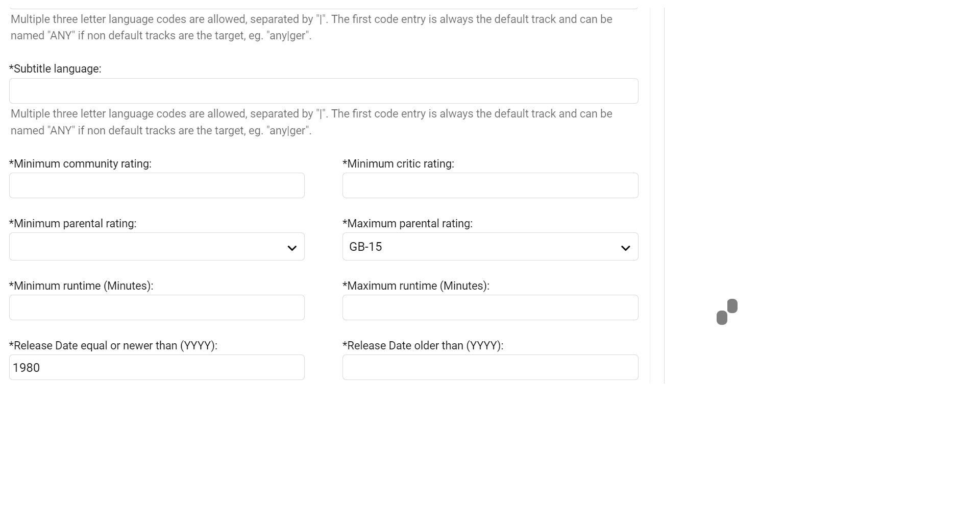Click the Maximum runtime (Minutes) field
The height and width of the screenshot is (521, 980).
click(x=490, y=307)
